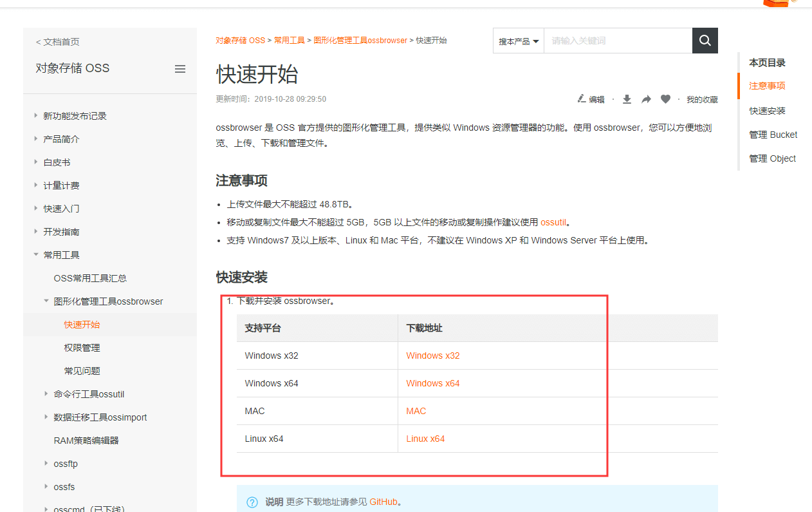This screenshot has height=512, width=812.
Task: Open 权限管理 in the sidebar
Action: 82,348
